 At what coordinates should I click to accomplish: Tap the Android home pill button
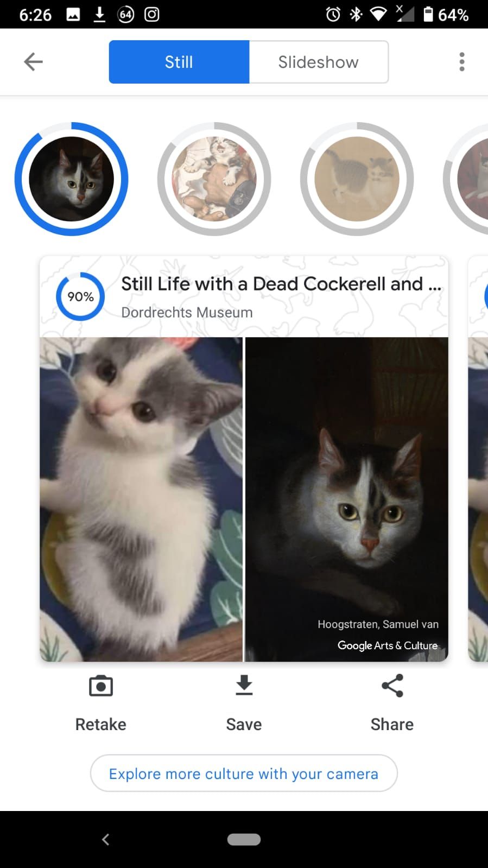coord(244,839)
